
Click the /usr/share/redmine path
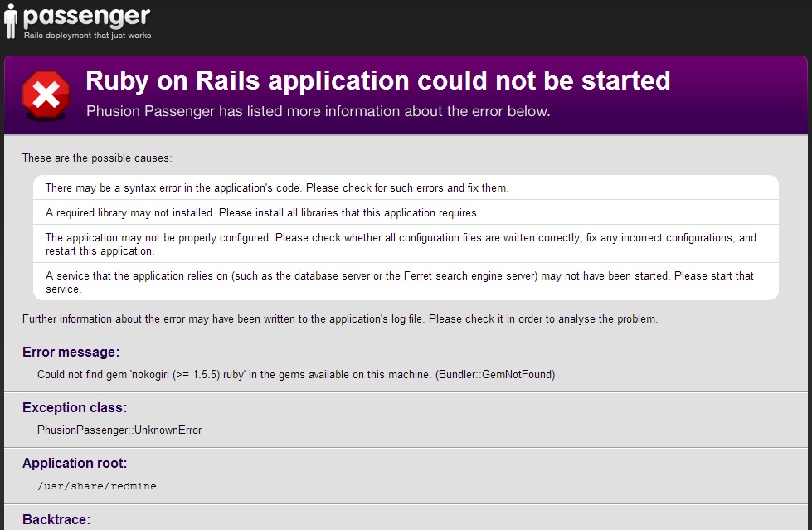coord(97,486)
